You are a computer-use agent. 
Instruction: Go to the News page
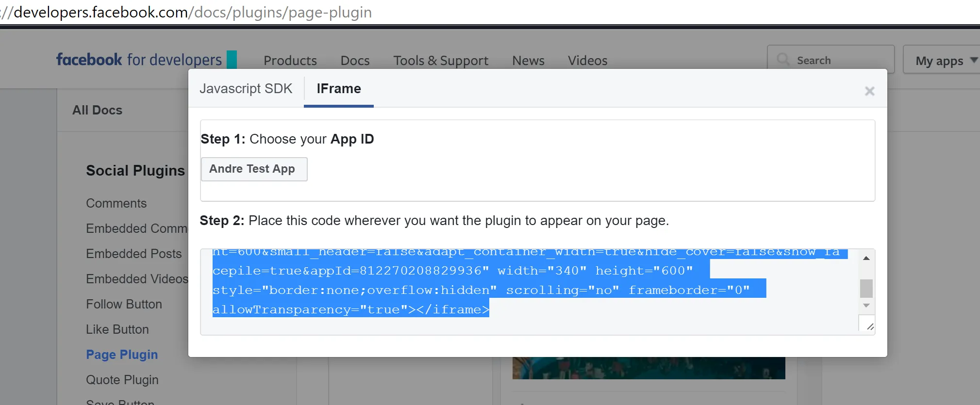tap(528, 61)
